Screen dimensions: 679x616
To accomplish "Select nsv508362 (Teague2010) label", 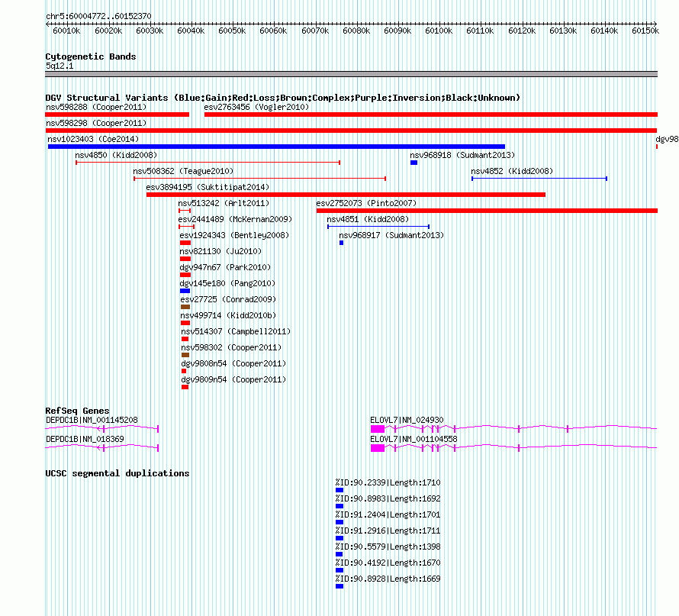I will [x=183, y=171].
